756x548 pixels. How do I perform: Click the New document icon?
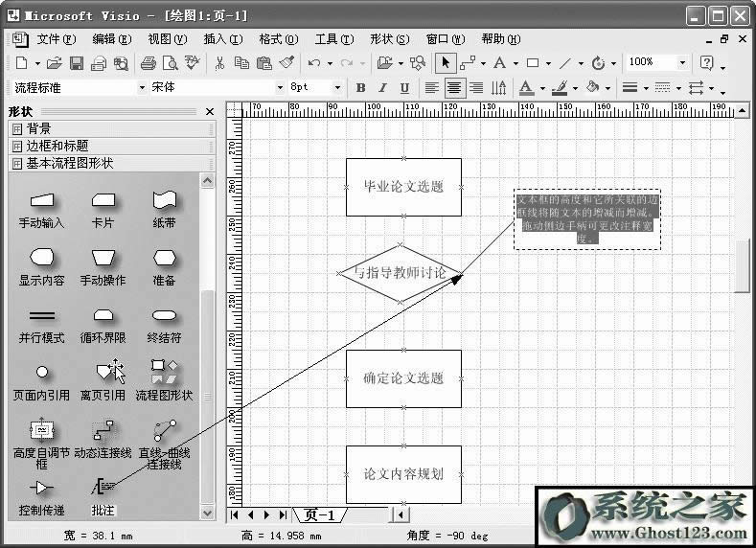coord(22,62)
